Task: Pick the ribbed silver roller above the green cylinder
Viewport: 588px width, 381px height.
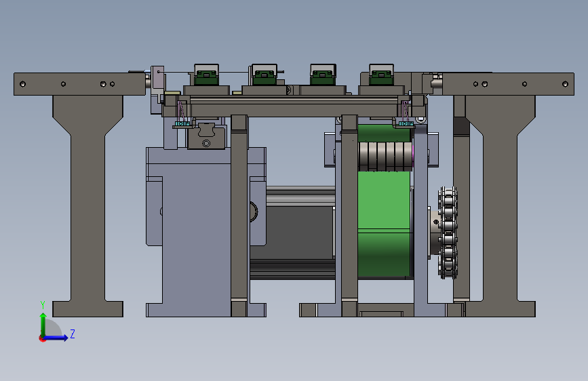Action: pyautogui.click(x=385, y=157)
